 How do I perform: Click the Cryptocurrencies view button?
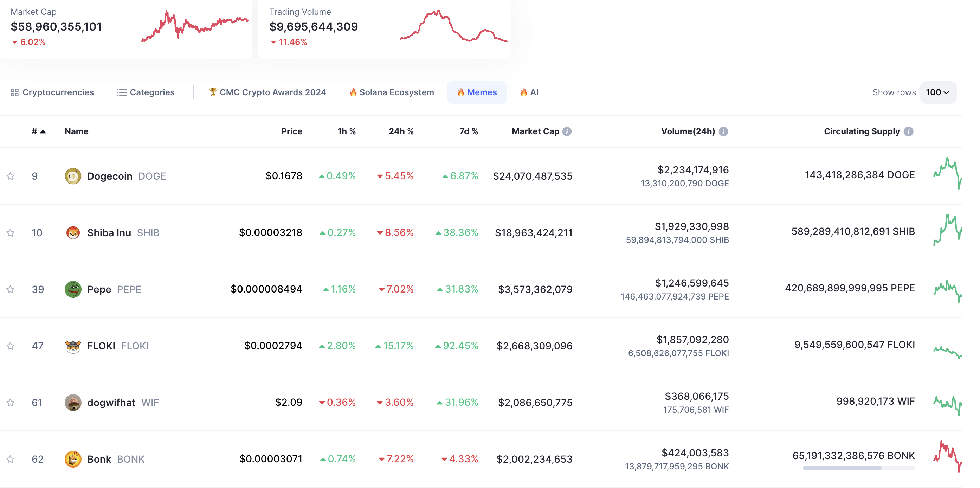pos(52,92)
